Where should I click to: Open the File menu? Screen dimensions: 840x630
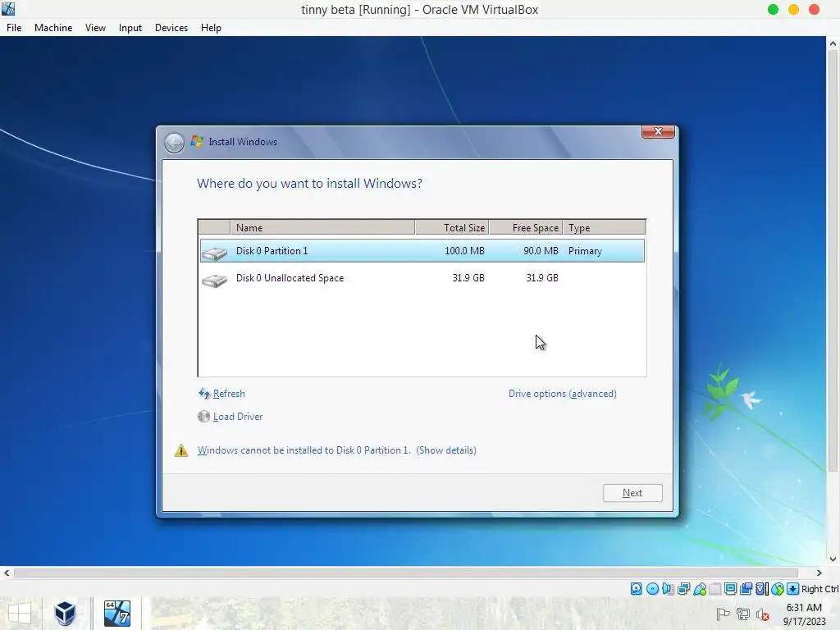[x=14, y=28]
